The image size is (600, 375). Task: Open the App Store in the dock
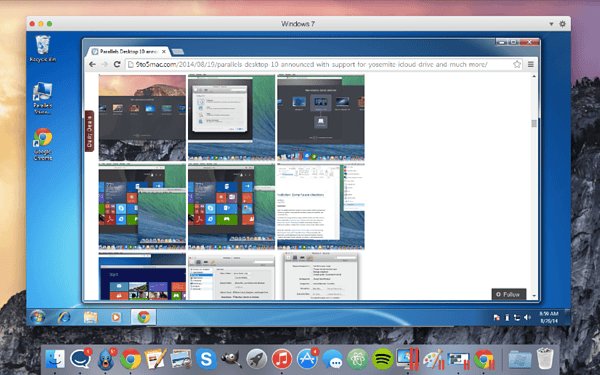click(x=307, y=359)
